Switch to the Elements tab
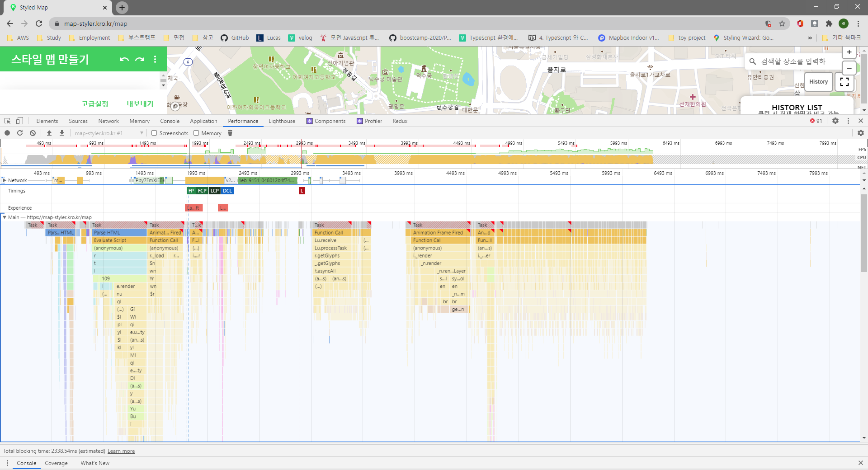The width and height of the screenshot is (868, 470). coord(47,121)
